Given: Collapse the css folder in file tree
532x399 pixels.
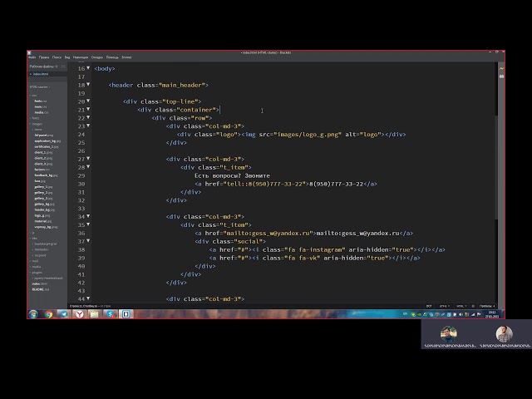Looking at the screenshot, I should click(33, 96).
